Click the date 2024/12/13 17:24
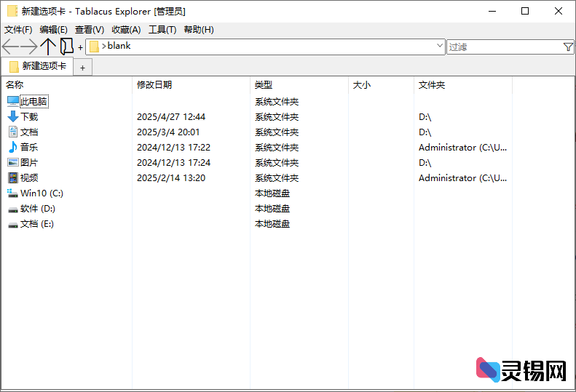The image size is (576, 392). 174,163
